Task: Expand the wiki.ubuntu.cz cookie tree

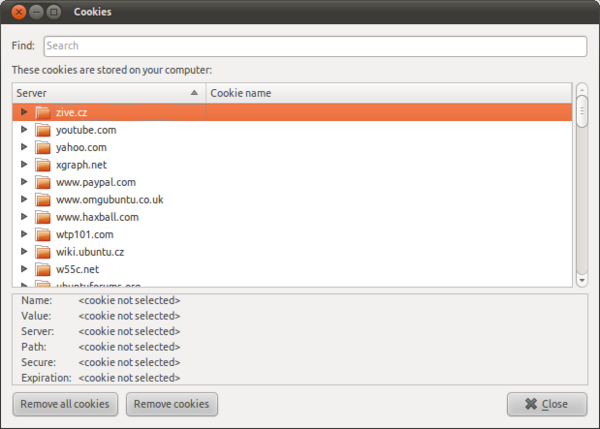Action: point(24,251)
